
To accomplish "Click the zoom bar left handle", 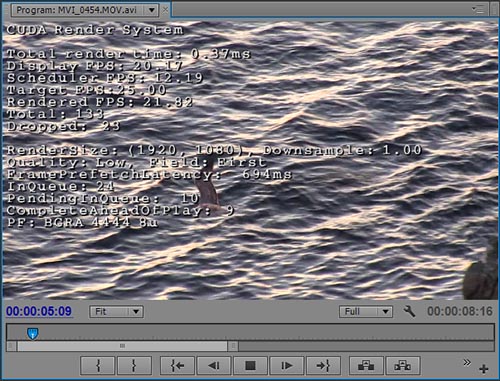I will pyautogui.click(x=12, y=346).
